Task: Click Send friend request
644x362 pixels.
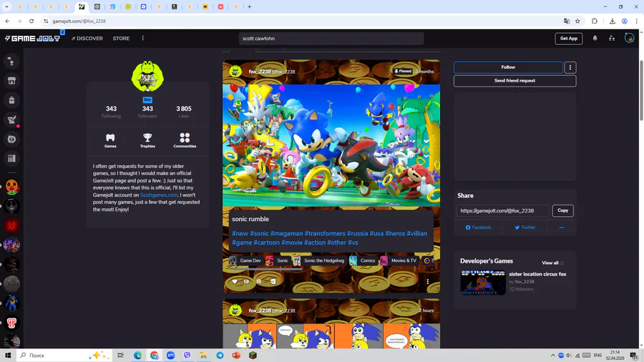Action: pyautogui.click(x=514, y=81)
